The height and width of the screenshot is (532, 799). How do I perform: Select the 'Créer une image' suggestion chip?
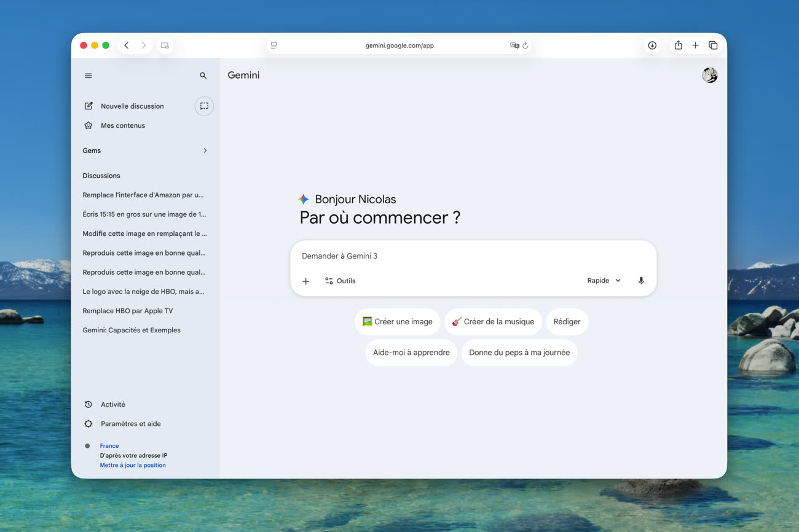tap(397, 322)
